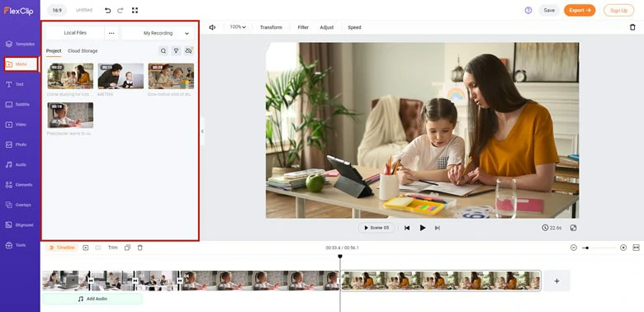Enter fullscreen with the four-corner icon
Viewport: 644px width, 312px height.
coord(135,10)
